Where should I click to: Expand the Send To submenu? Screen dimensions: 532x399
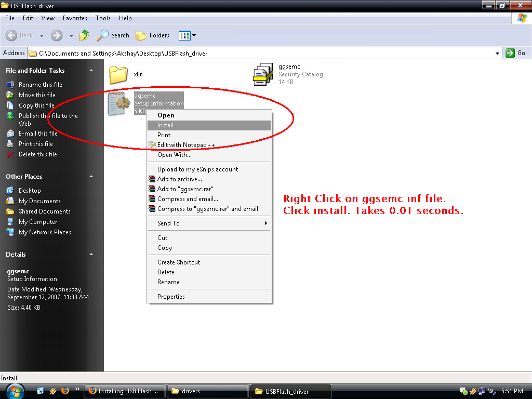click(209, 223)
